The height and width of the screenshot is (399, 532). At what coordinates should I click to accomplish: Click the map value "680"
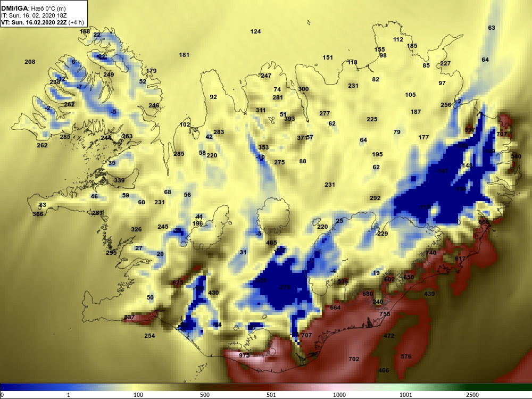[368, 294]
